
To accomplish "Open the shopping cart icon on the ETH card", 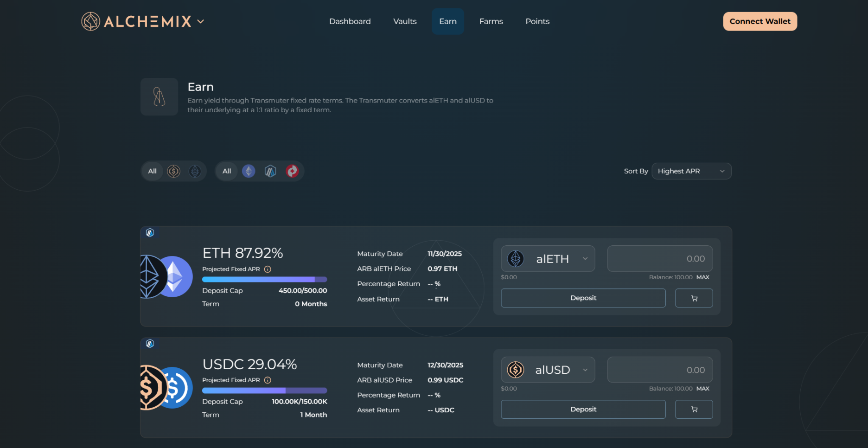I will [694, 298].
